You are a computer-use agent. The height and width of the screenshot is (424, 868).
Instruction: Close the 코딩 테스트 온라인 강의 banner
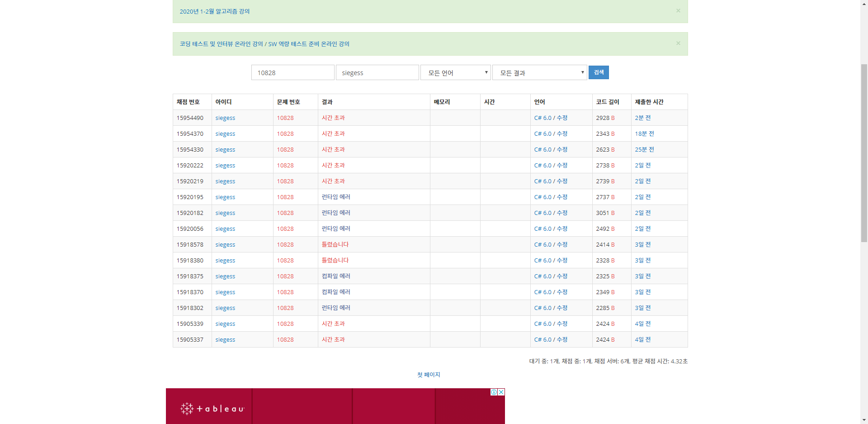[x=678, y=43]
